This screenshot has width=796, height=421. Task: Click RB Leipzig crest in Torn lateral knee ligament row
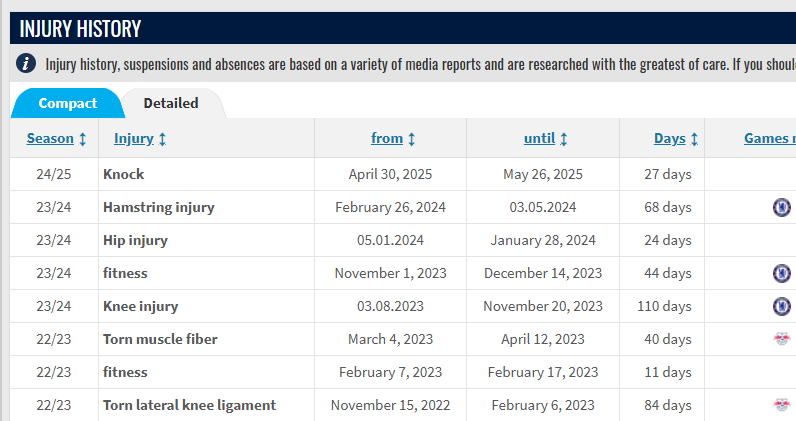click(782, 405)
